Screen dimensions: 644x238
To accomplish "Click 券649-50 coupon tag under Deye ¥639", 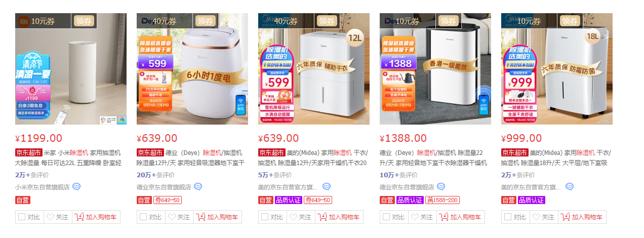I will [168, 200].
